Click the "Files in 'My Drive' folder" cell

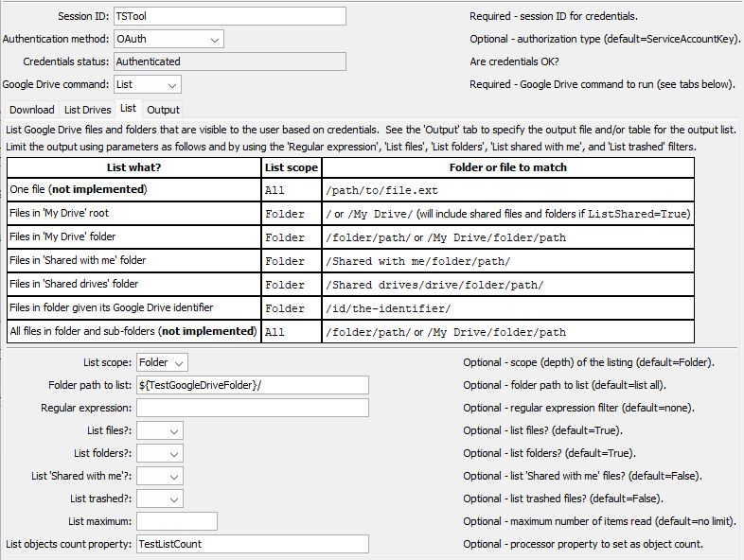[133, 237]
